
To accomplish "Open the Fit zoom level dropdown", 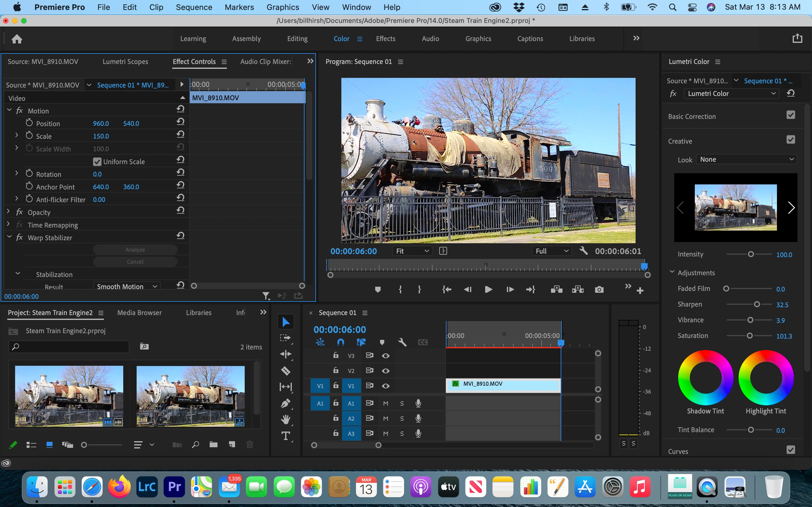I will point(412,251).
